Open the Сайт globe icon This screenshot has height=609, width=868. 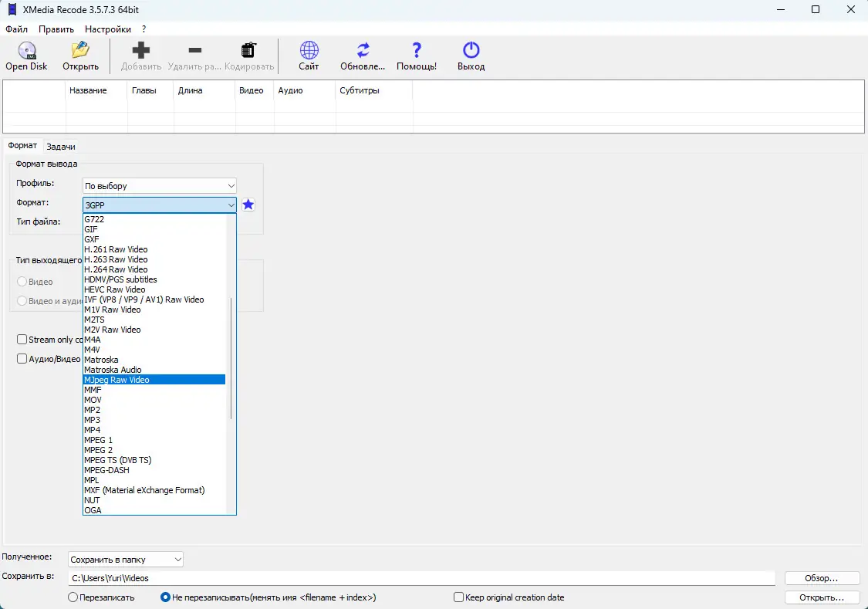click(x=309, y=50)
